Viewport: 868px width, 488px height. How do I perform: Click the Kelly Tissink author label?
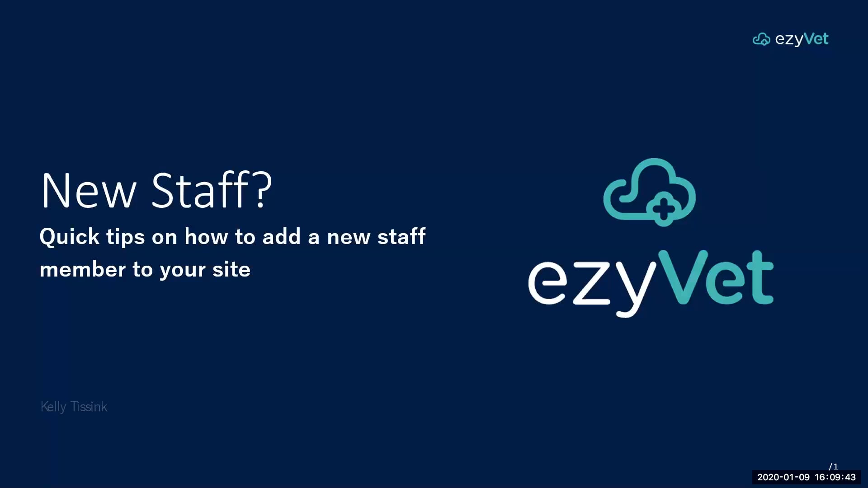pos(73,406)
